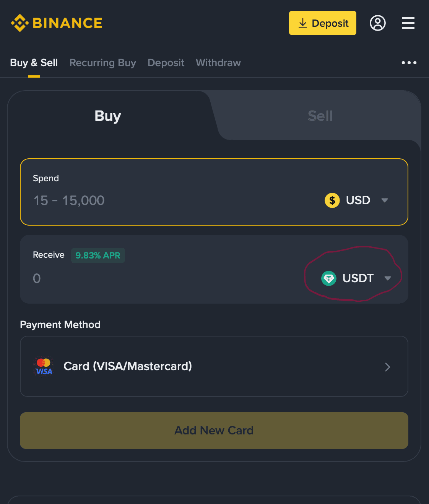Open the user profile icon
This screenshot has width=429, height=504.
377,23
